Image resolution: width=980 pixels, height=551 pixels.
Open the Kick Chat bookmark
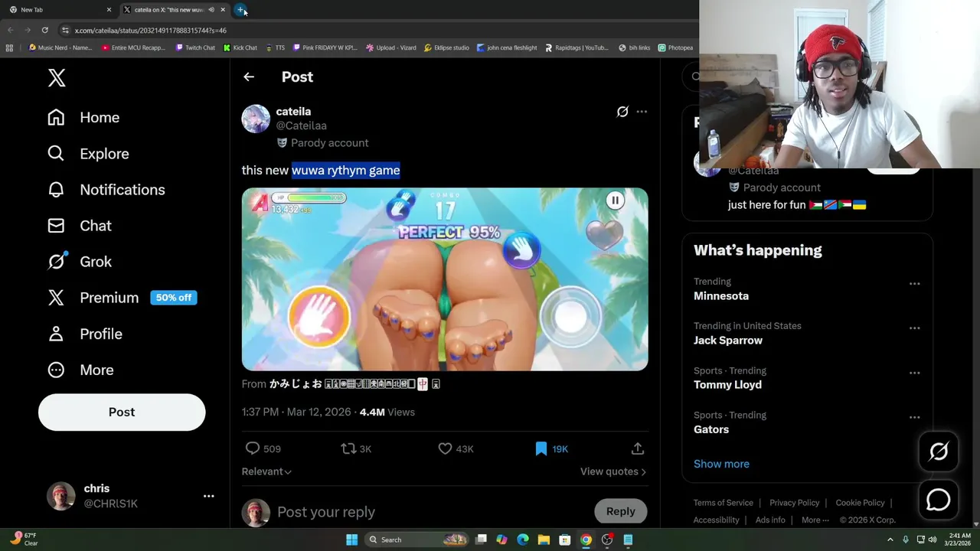240,47
